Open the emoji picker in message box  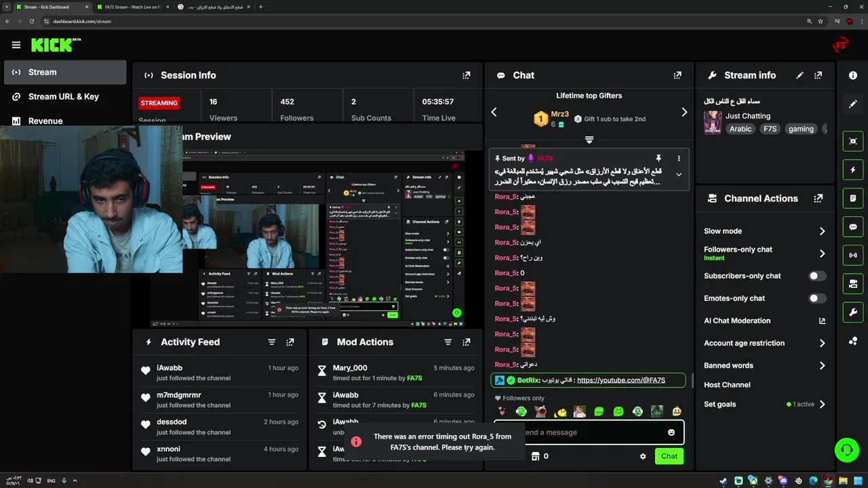click(671, 432)
